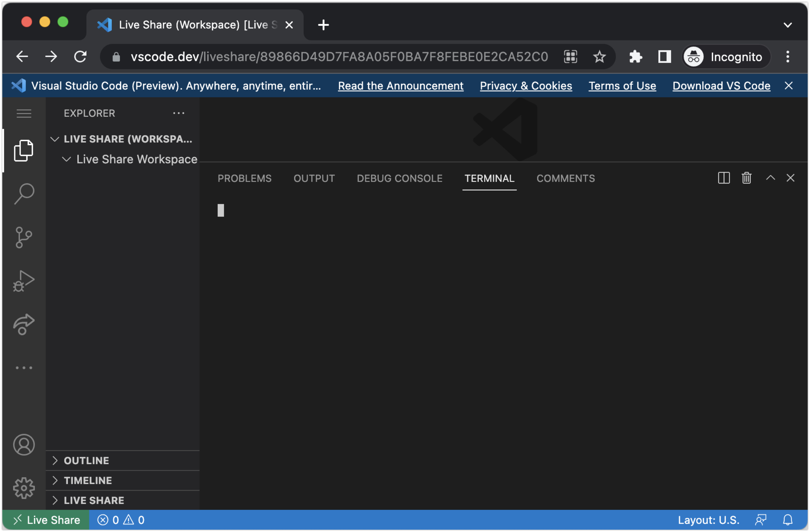Open the Source Control view
This screenshot has height=532, width=810.
pos(24,237)
